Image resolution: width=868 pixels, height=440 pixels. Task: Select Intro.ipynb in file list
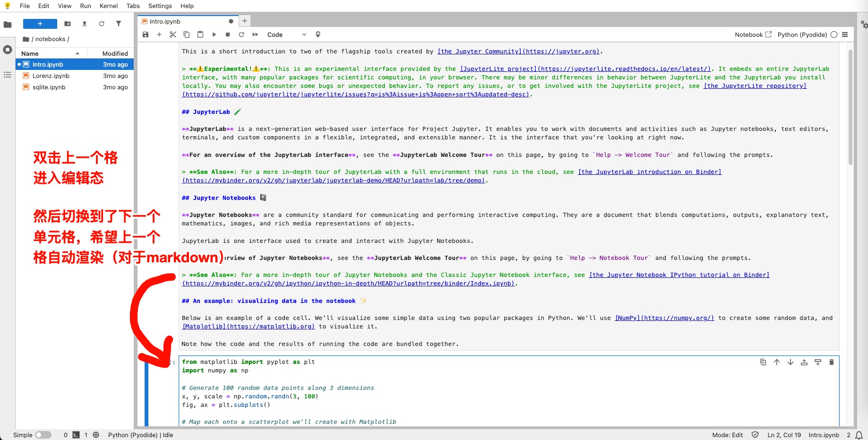click(x=75, y=64)
